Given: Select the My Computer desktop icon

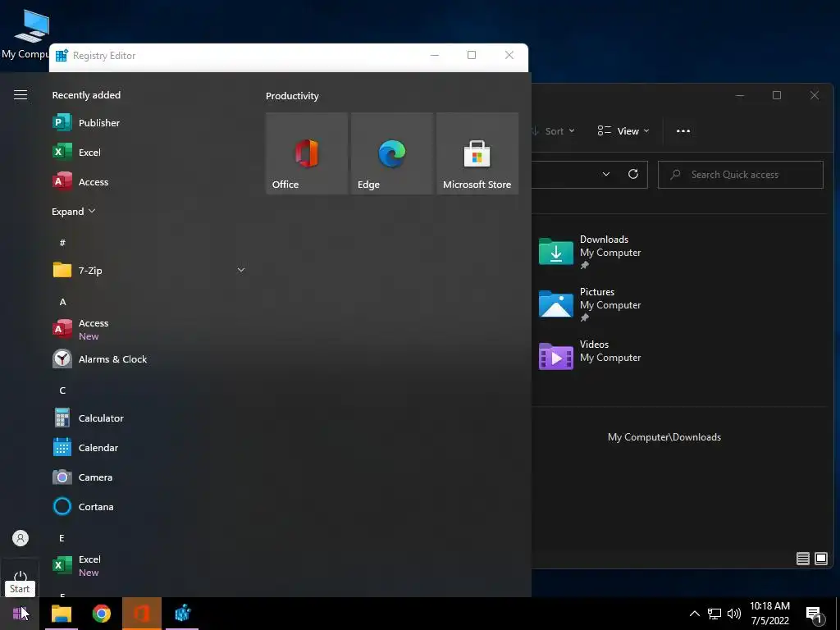Looking at the screenshot, I should click(25, 34).
